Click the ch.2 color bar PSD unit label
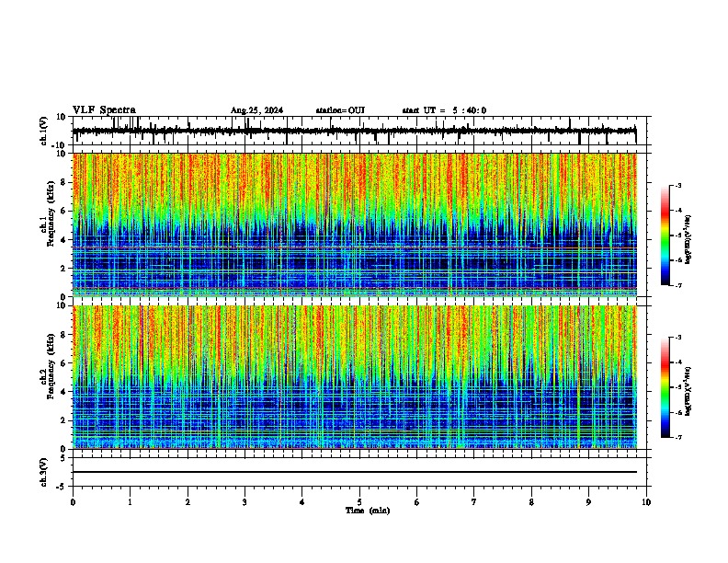 (688, 391)
